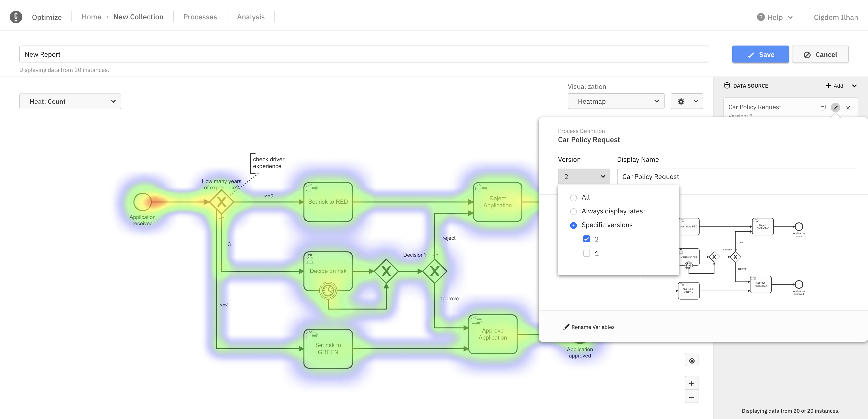Click the timer boundary event clock icon
The height and width of the screenshot is (419, 868).
point(328,291)
